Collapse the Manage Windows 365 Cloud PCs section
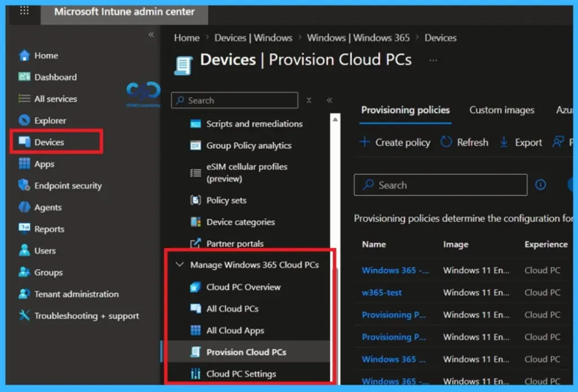578x392 pixels. point(181,264)
